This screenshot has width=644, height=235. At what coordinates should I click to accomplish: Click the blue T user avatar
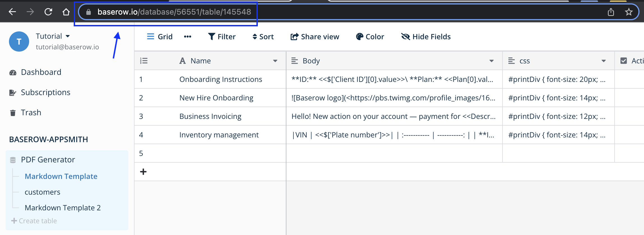(x=19, y=42)
